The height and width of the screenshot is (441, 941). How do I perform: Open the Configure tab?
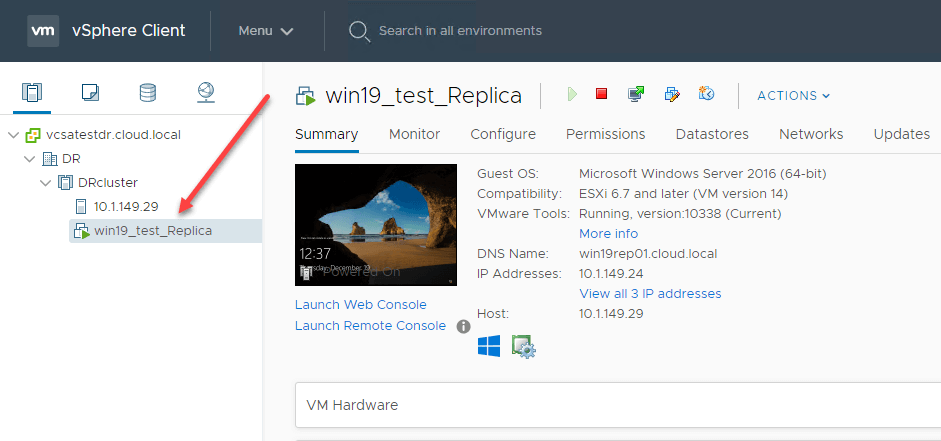pyautogui.click(x=503, y=134)
